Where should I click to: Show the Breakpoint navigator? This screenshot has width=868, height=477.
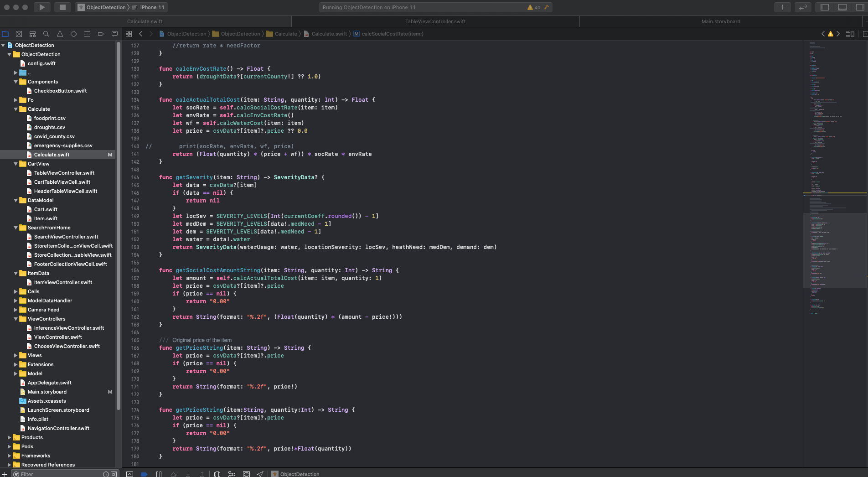[x=101, y=34]
